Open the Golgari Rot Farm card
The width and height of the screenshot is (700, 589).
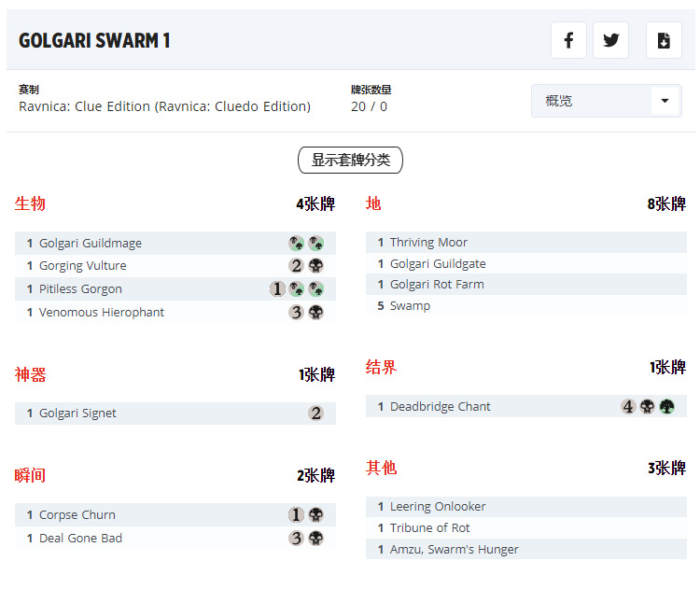[x=437, y=285]
